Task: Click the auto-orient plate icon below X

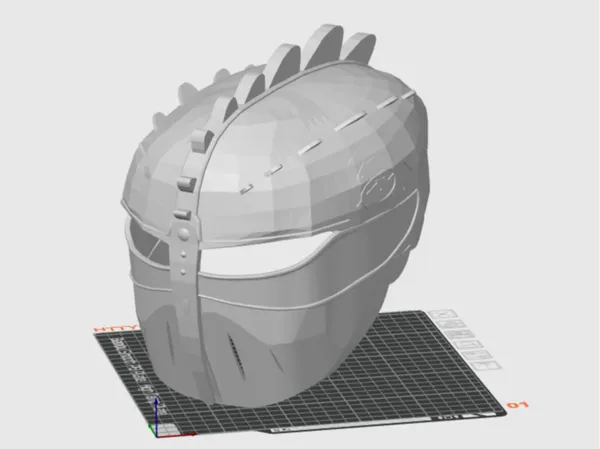Action: tap(453, 325)
